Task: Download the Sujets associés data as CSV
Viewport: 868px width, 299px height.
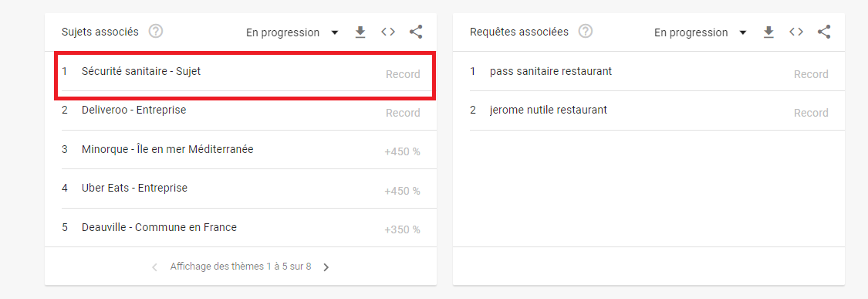Action: click(x=360, y=32)
